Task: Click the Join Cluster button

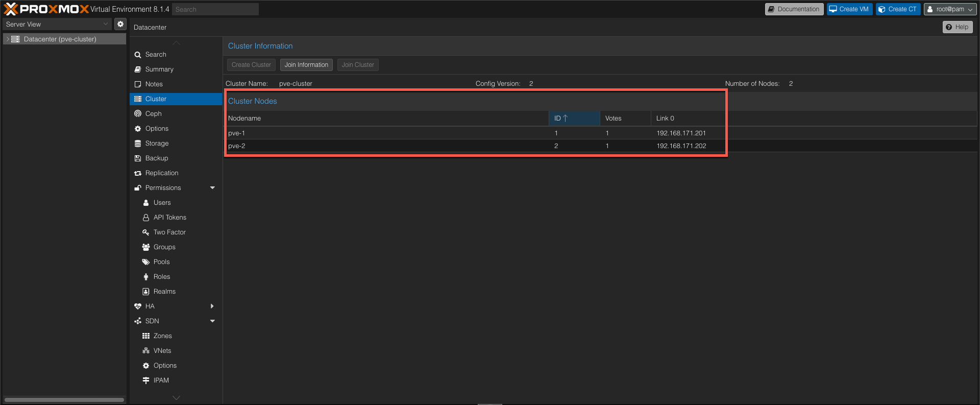Action: click(x=358, y=65)
